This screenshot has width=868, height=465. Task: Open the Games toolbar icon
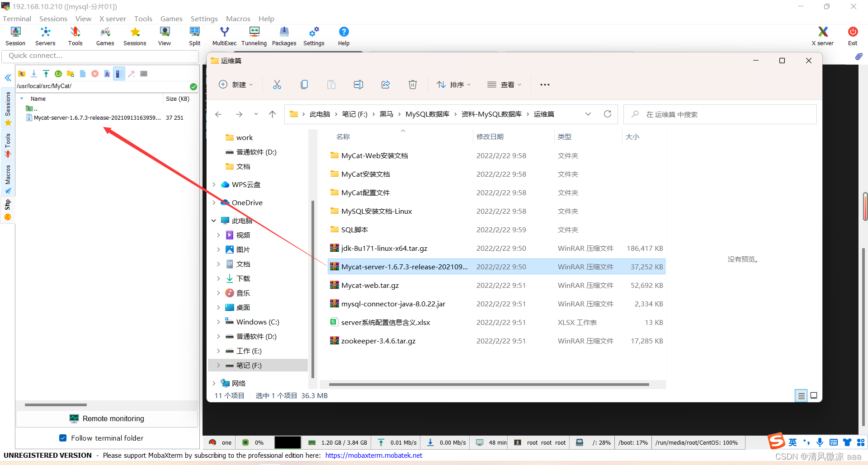coord(105,36)
